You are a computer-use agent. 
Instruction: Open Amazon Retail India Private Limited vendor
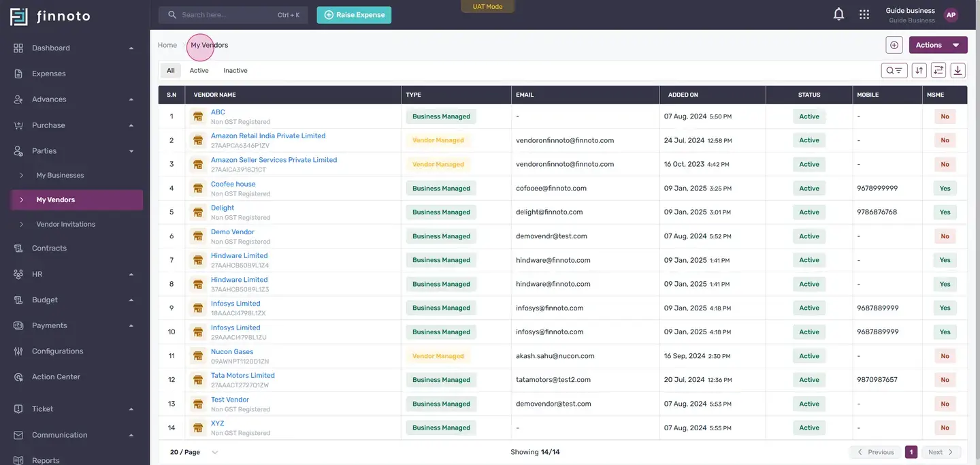tap(268, 135)
